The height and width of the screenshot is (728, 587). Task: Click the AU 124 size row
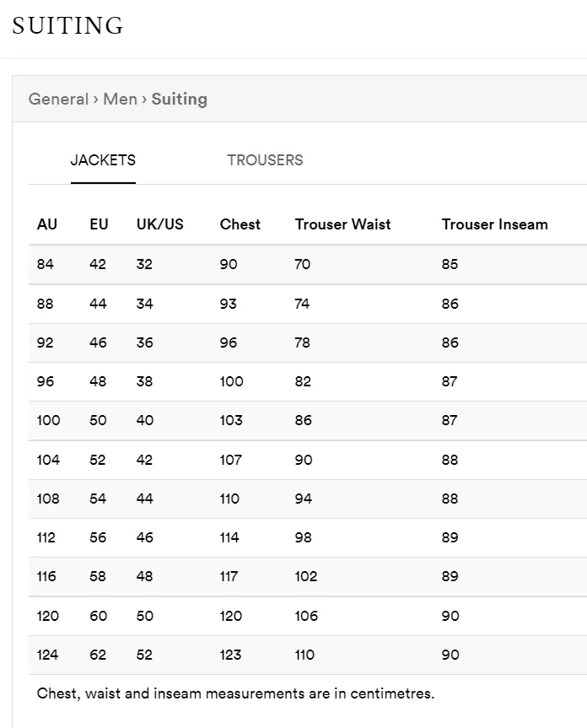[48, 655]
